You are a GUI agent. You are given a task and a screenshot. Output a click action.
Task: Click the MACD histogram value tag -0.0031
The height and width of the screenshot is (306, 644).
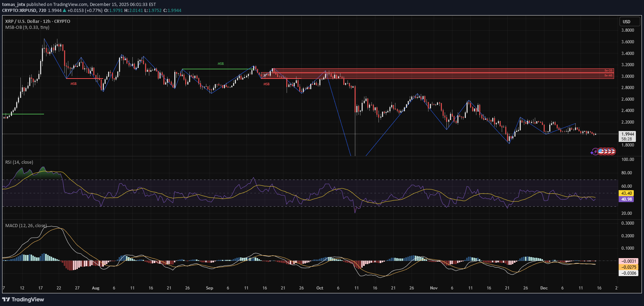click(x=629, y=261)
